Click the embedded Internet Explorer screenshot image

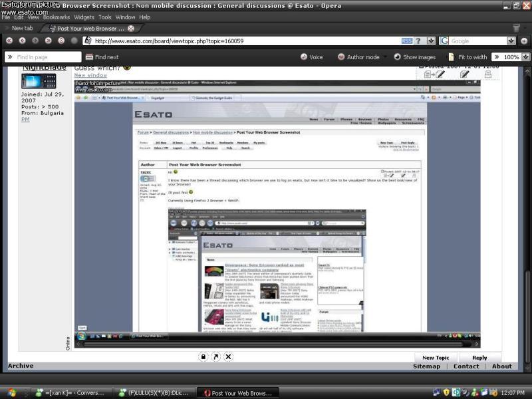click(277, 209)
